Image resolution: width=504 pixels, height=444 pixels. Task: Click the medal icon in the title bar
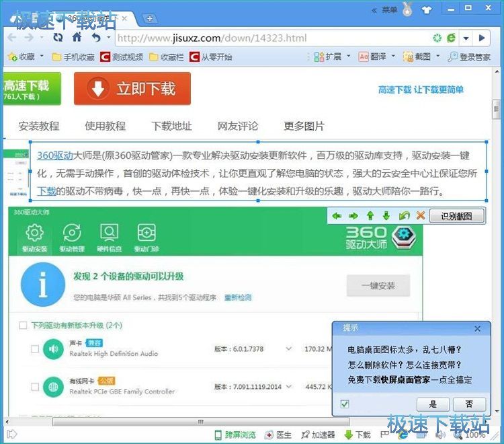click(408, 9)
